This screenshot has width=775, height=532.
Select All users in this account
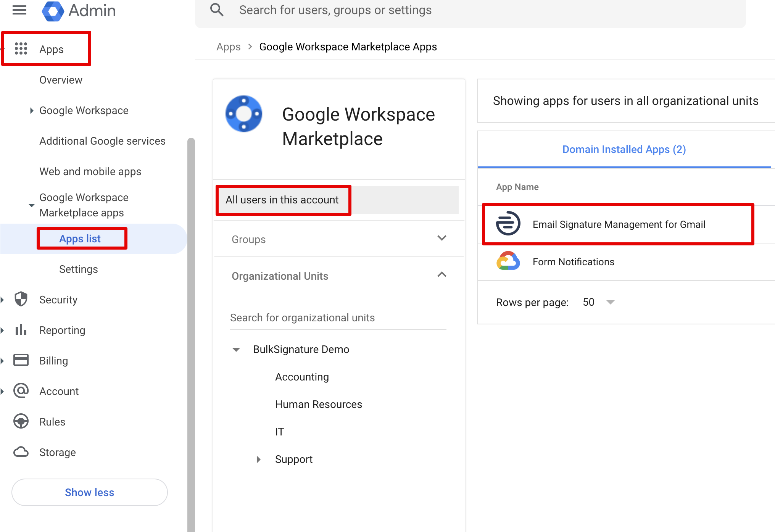tap(282, 200)
